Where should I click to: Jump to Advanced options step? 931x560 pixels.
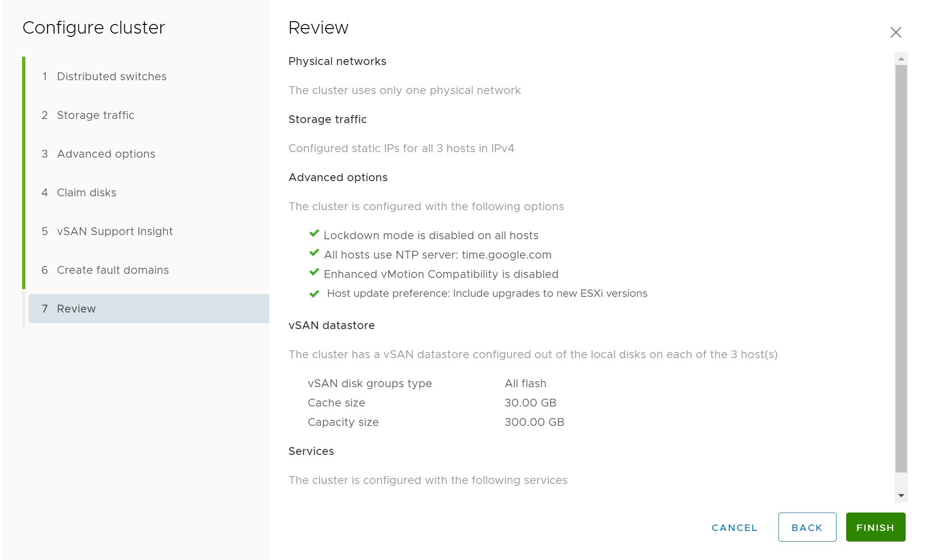(106, 154)
